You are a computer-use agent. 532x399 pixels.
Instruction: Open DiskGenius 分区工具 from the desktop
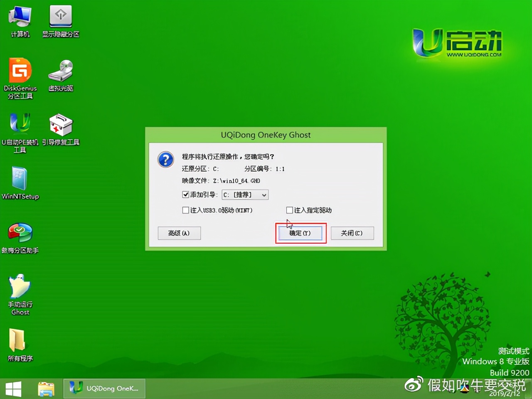(x=20, y=77)
